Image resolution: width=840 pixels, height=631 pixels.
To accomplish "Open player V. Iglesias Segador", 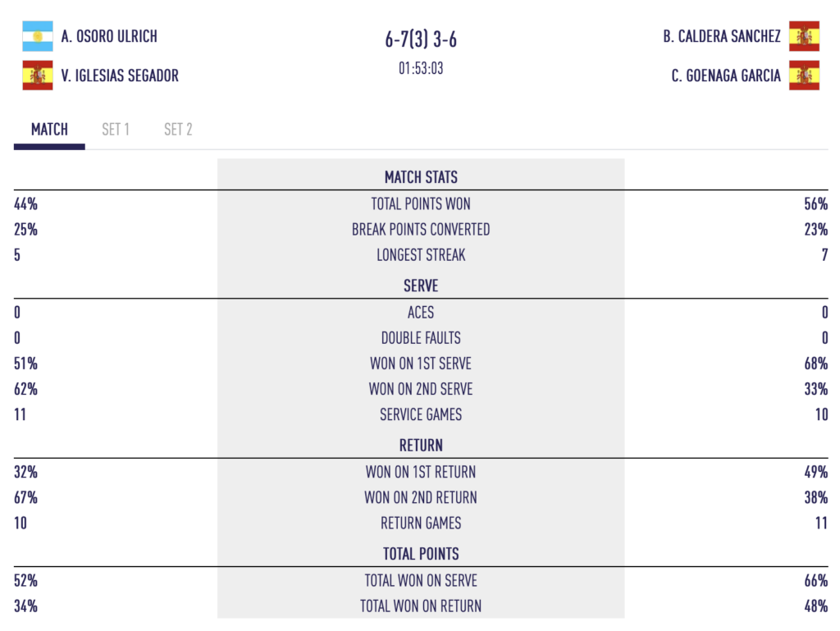I will pos(120,75).
